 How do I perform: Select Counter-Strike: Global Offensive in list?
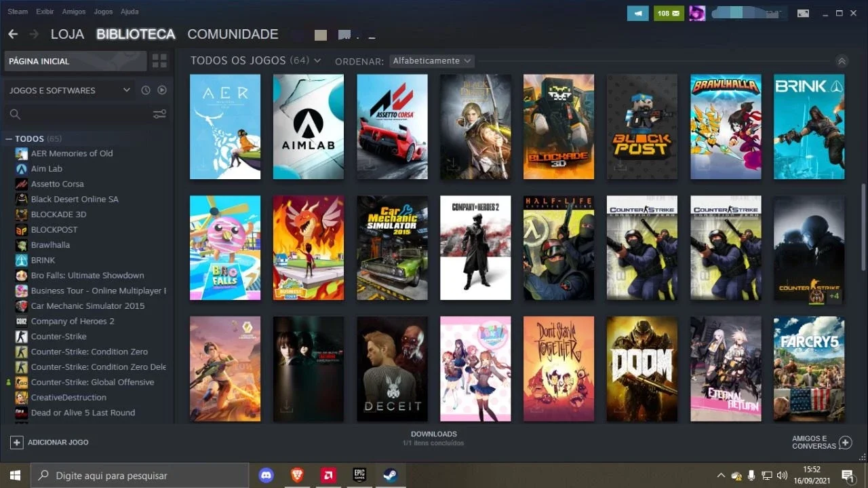[x=92, y=382]
